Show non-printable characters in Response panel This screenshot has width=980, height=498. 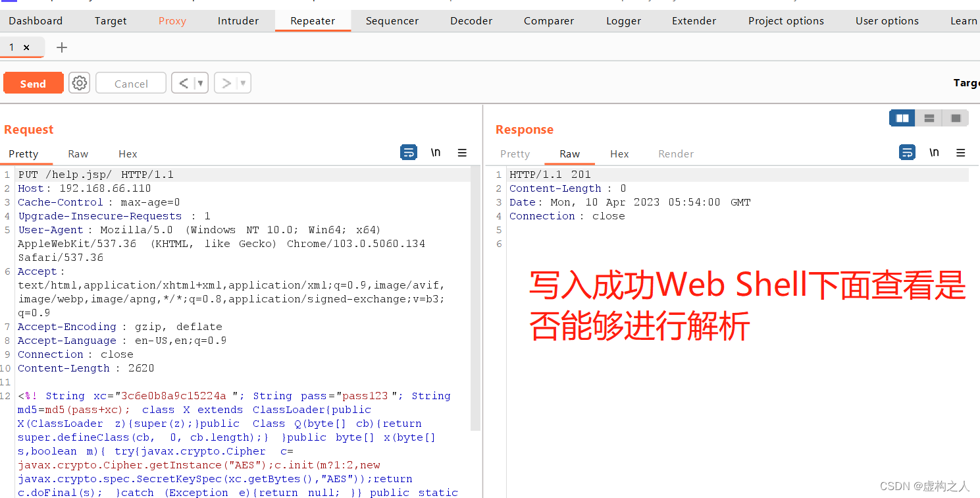point(935,153)
